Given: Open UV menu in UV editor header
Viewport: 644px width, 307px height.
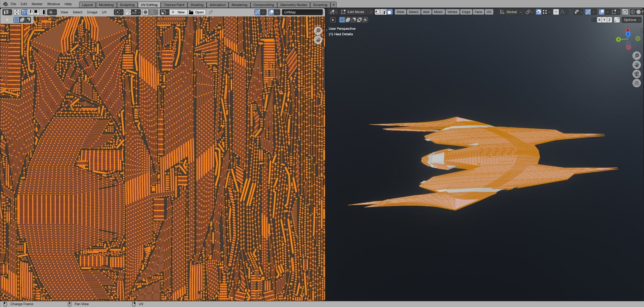Looking at the screenshot, I should (104, 12).
